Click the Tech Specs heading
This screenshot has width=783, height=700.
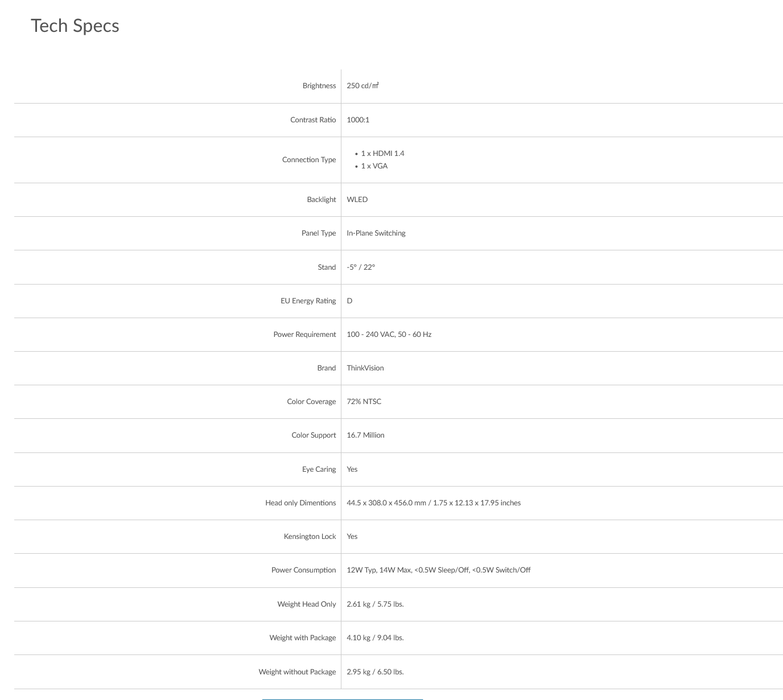click(x=75, y=26)
